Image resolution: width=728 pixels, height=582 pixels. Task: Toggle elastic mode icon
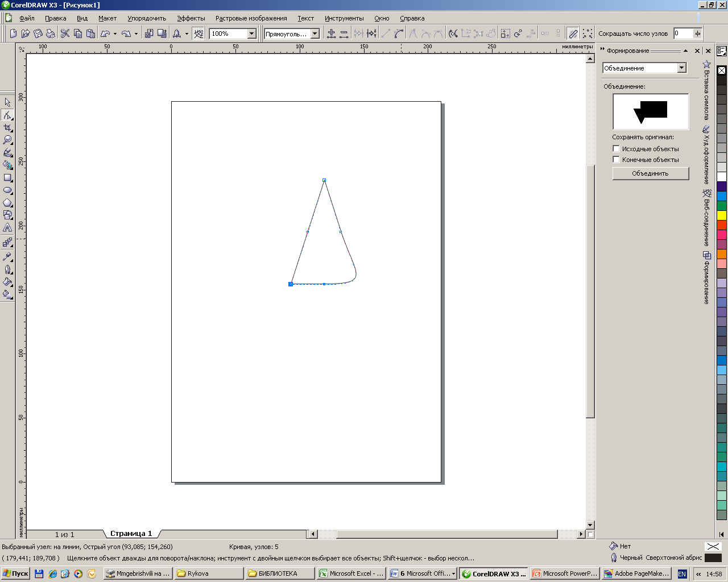click(573, 34)
